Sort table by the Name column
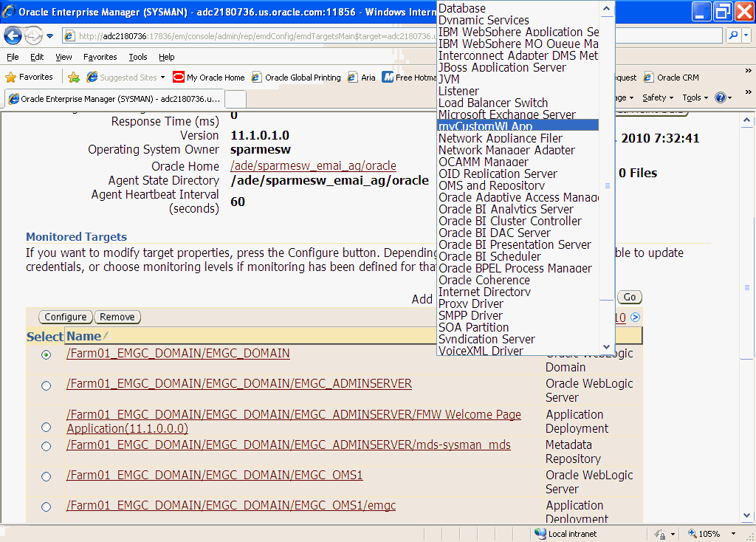 (x=83, y=336)
